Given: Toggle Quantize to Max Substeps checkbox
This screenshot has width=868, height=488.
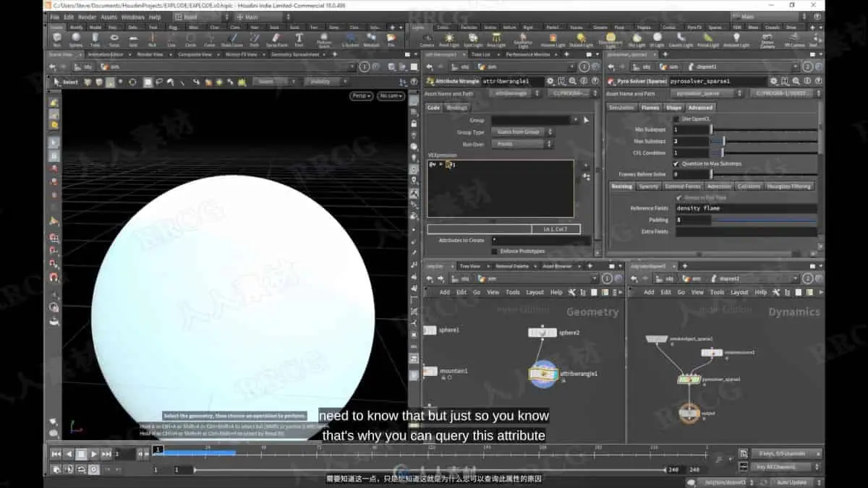Looking at the screenshot, I should pyautogui.click(x=676, y=163).
